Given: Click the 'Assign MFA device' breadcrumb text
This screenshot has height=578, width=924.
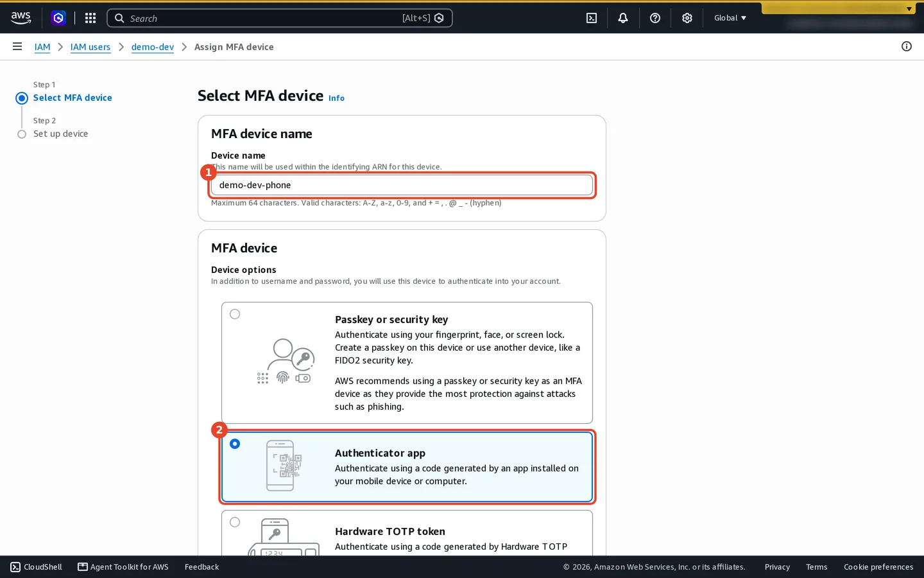Looking at the screenshot, I should point(234,47).
